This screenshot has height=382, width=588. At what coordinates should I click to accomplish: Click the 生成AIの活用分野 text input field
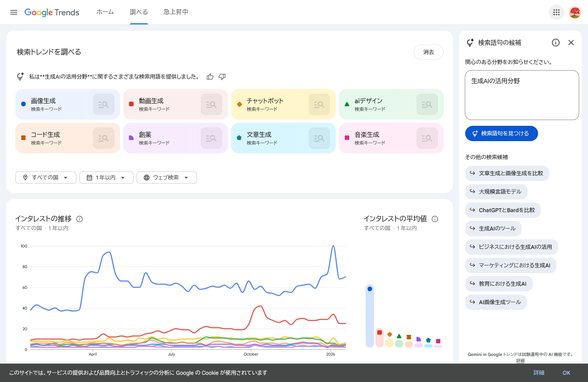point(522,95)
